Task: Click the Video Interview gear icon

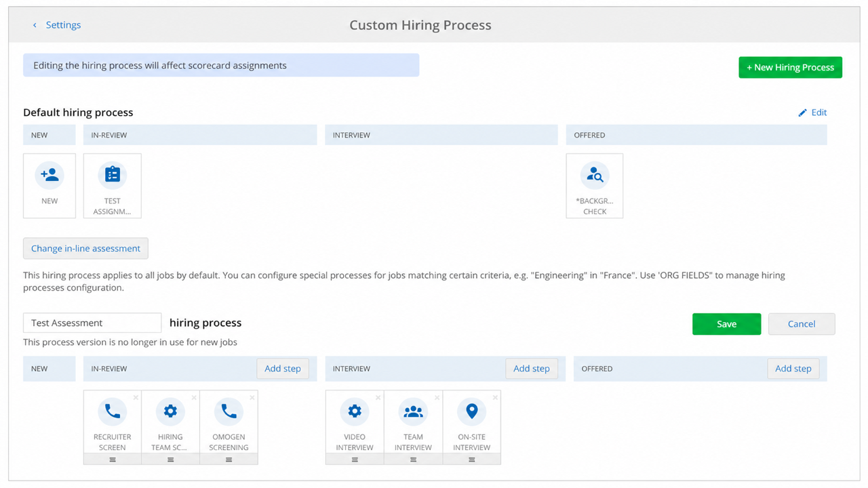Action: [355, 411]
